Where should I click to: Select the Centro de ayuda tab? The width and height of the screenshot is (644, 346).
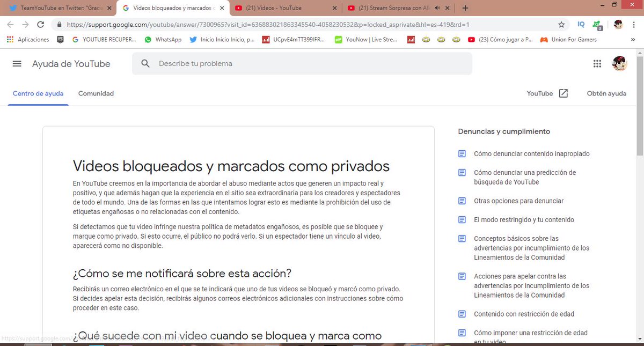(38, 93)
